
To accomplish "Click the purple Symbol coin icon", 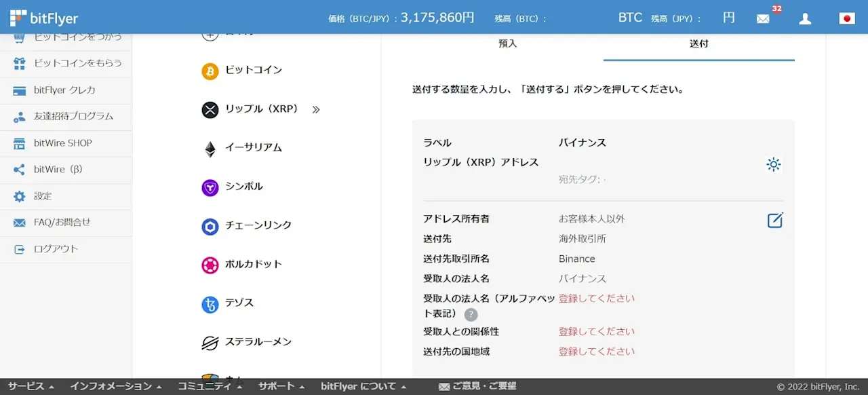I will [x=210, y=187].
